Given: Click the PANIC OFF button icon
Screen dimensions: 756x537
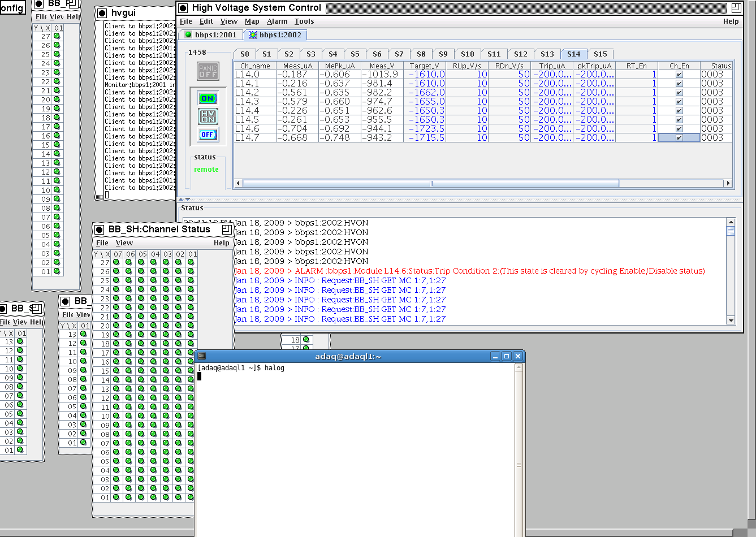Looking at the screenshot, I should click(x=208, y=71).
